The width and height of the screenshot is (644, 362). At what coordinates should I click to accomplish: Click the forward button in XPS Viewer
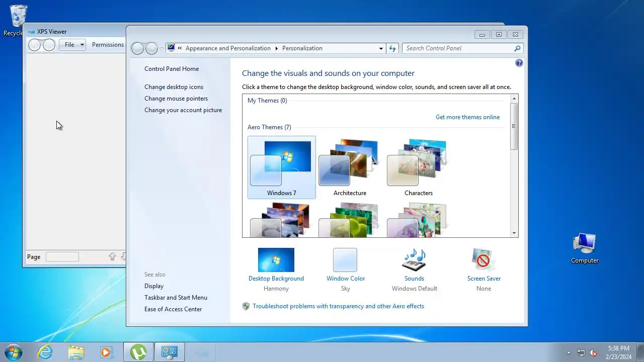click(49, 45)
